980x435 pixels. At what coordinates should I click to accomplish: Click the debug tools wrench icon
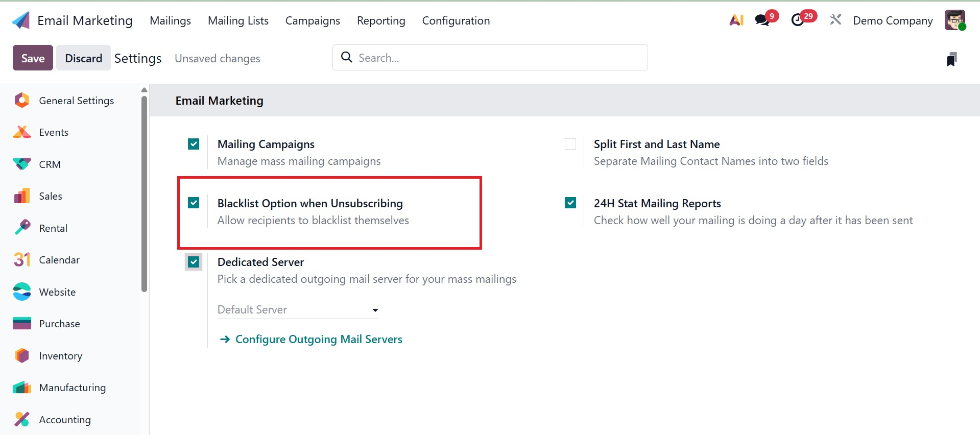pos(835,20)
